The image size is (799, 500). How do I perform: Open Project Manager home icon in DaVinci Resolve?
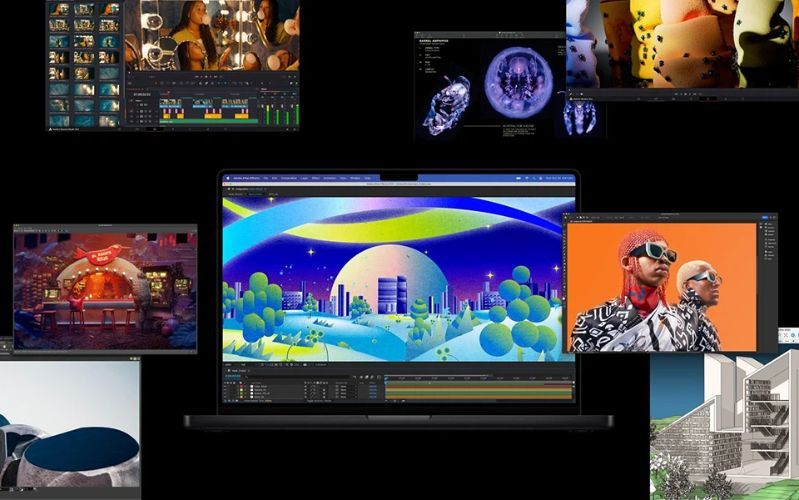tap(287, 129)
